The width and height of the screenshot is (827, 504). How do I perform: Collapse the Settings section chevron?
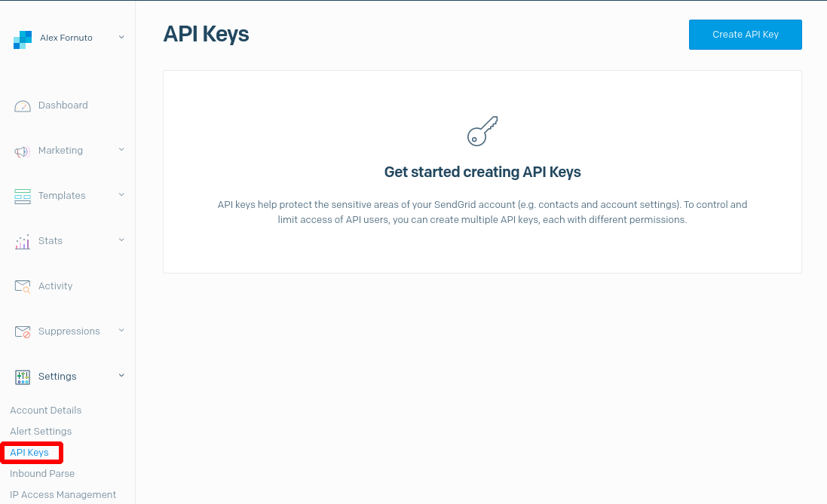[121, 375]
